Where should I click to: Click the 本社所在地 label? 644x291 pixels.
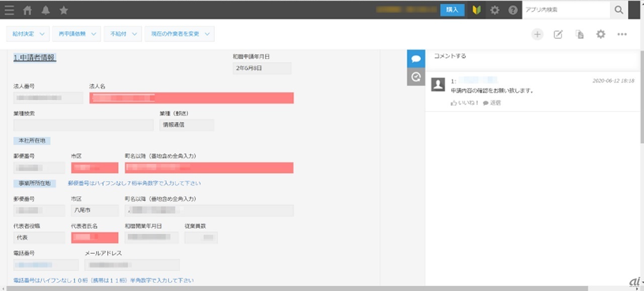click(x=32, y=141)
